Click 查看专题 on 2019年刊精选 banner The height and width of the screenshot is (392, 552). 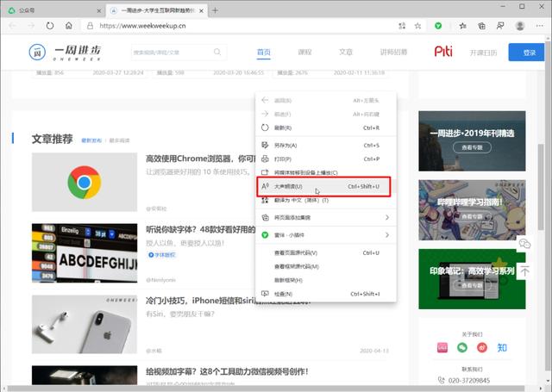point(472,147)
